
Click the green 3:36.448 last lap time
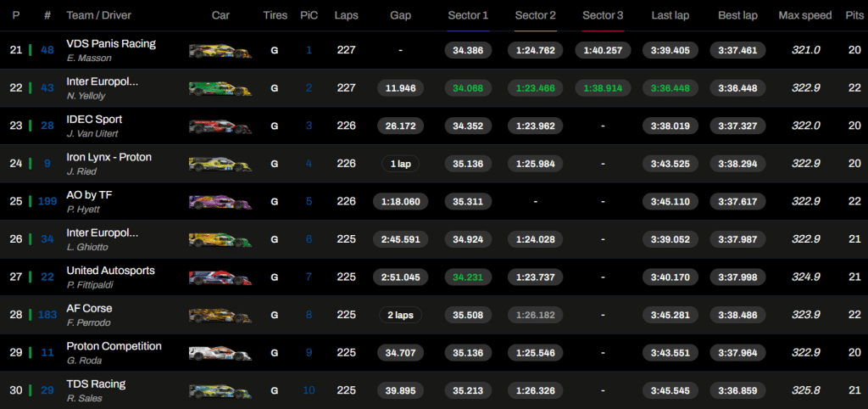click(x=670, y=88)
